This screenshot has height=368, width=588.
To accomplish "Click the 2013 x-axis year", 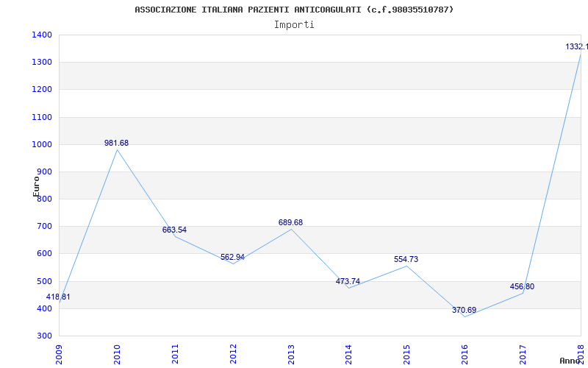I will pyautogui.click(x=291, y=354).
